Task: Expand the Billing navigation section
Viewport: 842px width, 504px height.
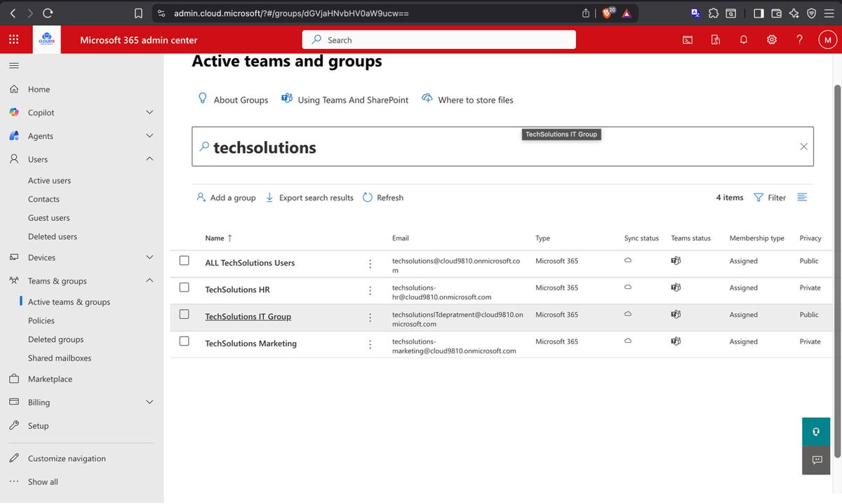Action: [x=149, y=402]
